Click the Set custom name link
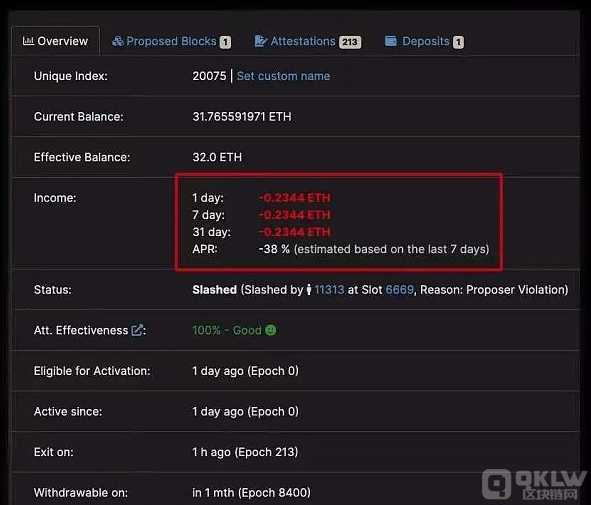This screenshot has width=591, height=505. [x=283, y=76]
